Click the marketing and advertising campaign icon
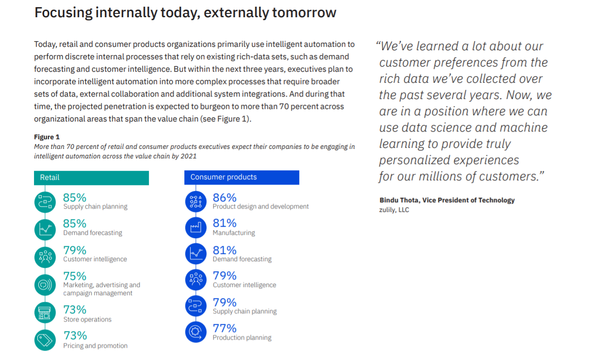Screen dimensions: 607x364 coord(45,285)
